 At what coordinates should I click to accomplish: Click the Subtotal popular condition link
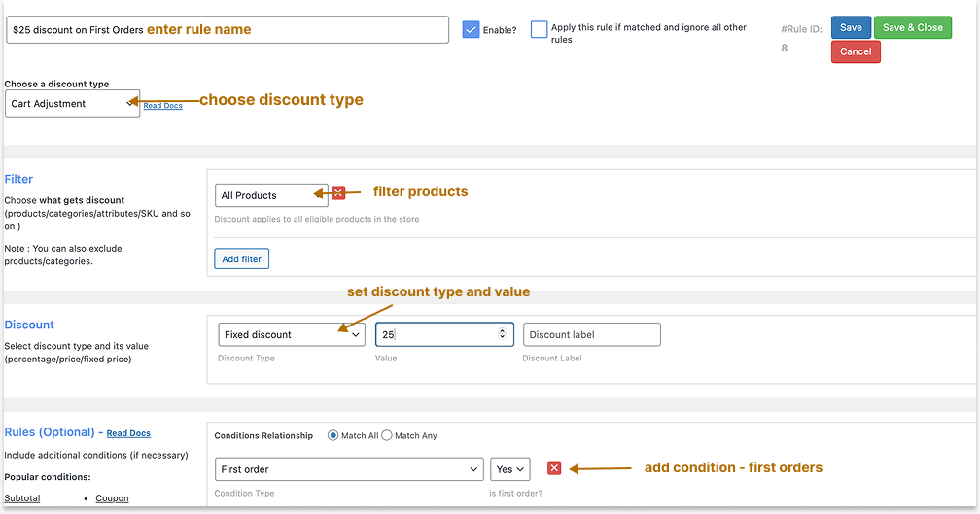(x=21, y=498)
